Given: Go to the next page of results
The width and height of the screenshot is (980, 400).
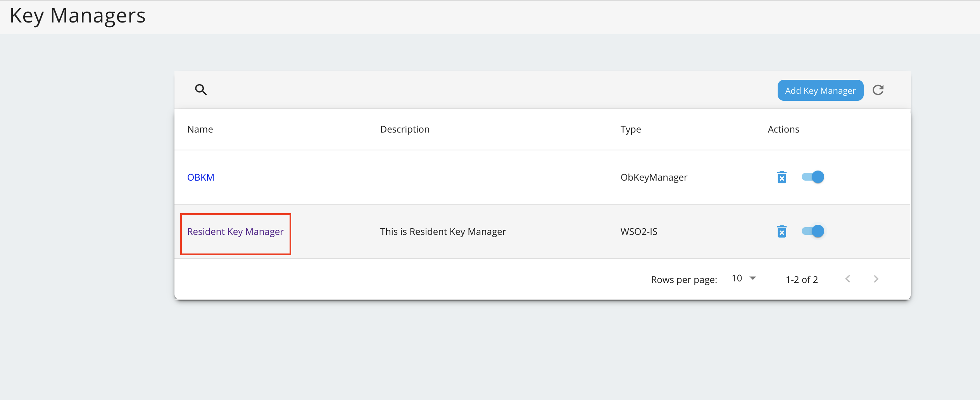Looking at the screenshot, I should coord(876,279).
